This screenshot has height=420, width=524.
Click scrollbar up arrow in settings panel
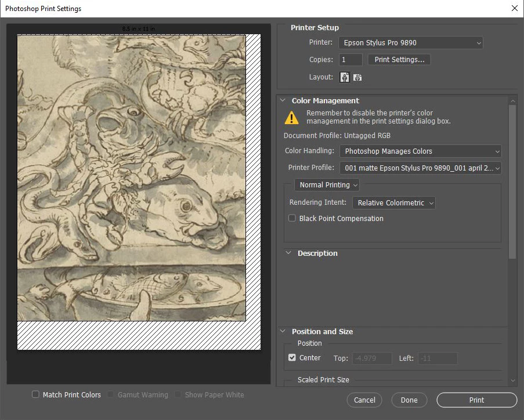(x=512, y=100)
